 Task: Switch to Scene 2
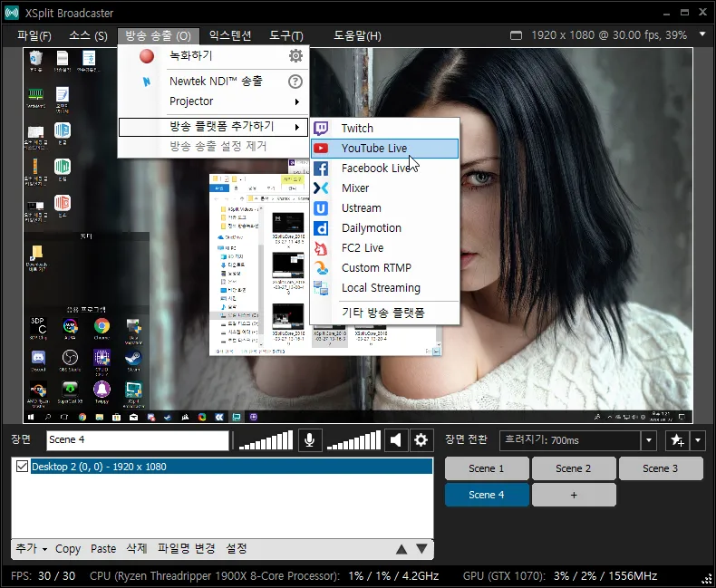(574, 468)
